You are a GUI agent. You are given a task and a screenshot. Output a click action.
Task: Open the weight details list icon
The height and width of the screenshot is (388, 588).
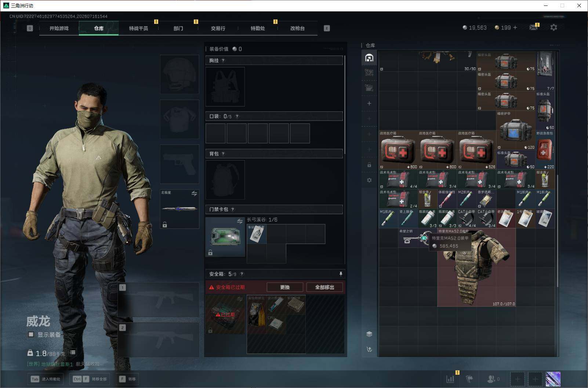(x=73, y=352)
